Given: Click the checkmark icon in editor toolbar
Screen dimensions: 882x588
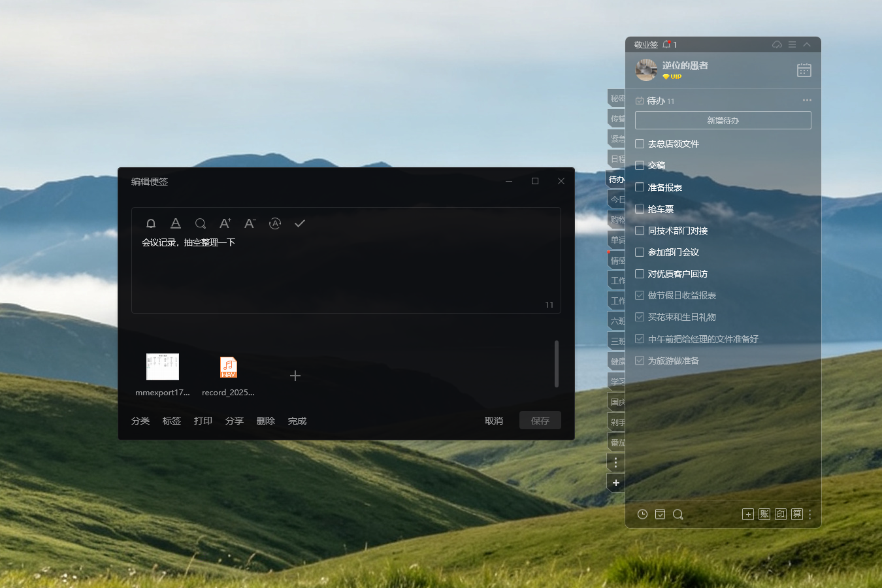Looking at the screenshot, I should (x=300, y=223).
